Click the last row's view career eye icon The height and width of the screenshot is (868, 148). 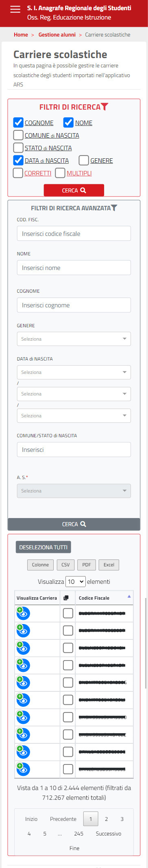click(x=23, y=769)
